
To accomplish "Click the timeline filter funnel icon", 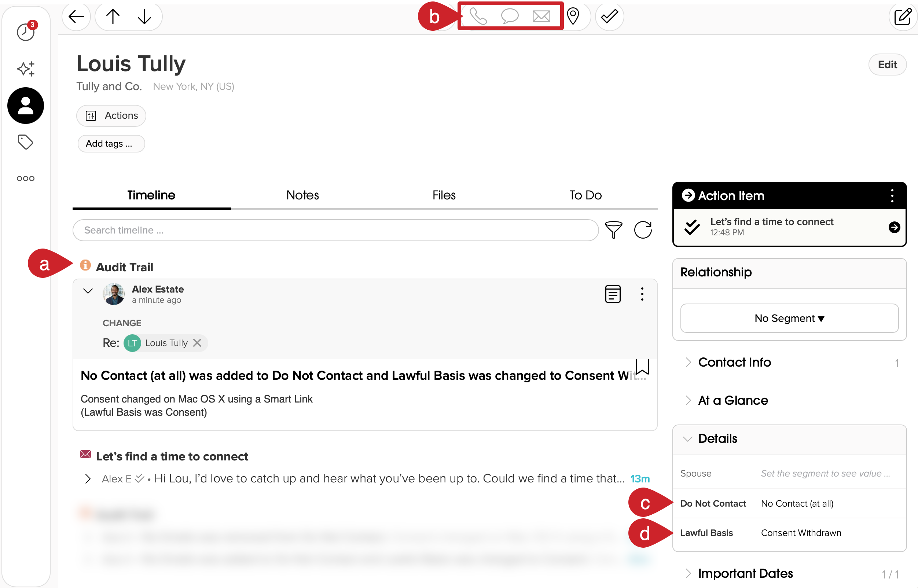I will tap(613, 230).
